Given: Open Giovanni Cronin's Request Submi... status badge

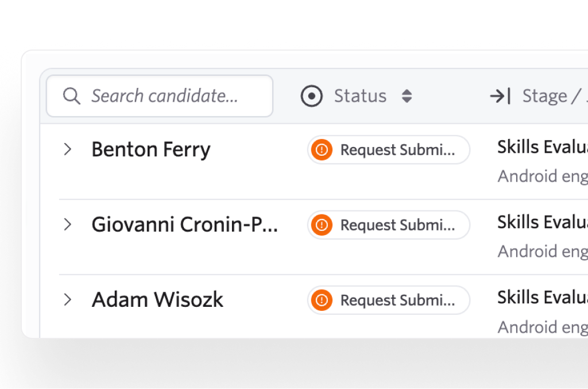Looking at the screenshot, I should (389, 225).
